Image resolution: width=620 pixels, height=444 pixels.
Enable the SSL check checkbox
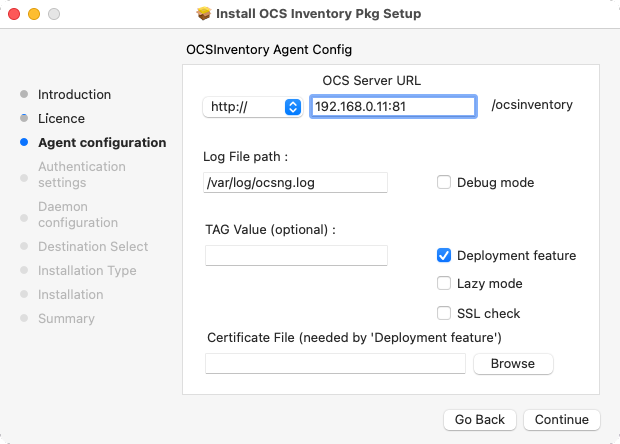pyautogui.click(x=444, y=313)
